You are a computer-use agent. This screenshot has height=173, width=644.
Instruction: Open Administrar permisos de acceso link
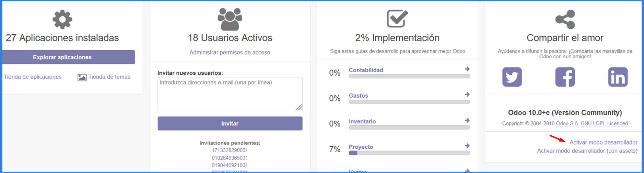click(x=230, y=52)
